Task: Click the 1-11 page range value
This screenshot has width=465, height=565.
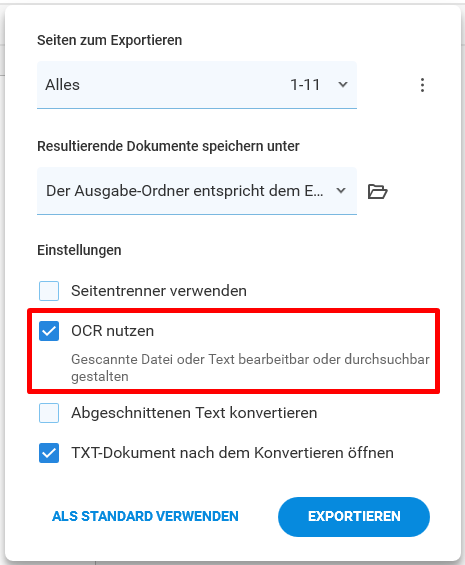Action: coord(305,85)
